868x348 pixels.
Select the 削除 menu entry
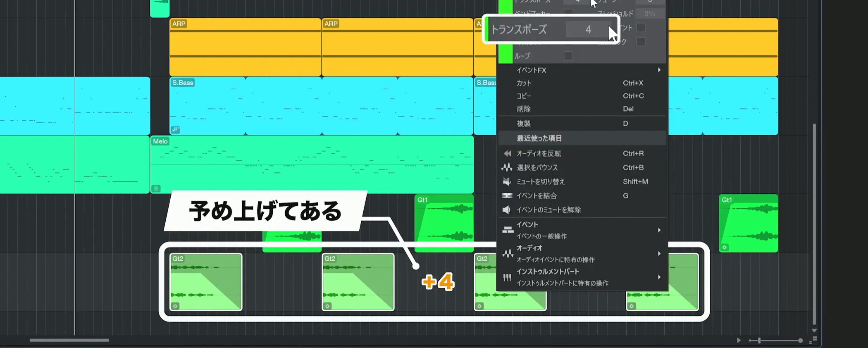pyautogui.click(x=524, y=109)
